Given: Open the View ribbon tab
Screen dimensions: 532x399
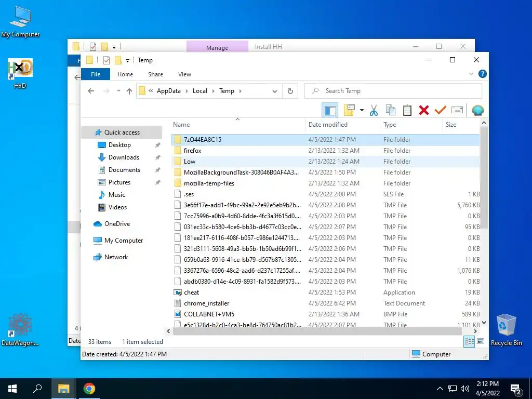Looking at the screenshot, I should [x=184, y=74].
